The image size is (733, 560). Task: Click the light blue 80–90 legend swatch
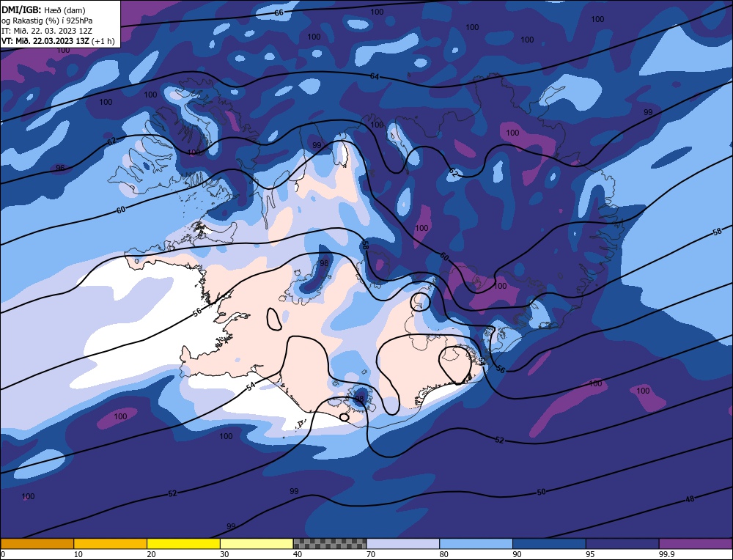(x=476, y=543)
